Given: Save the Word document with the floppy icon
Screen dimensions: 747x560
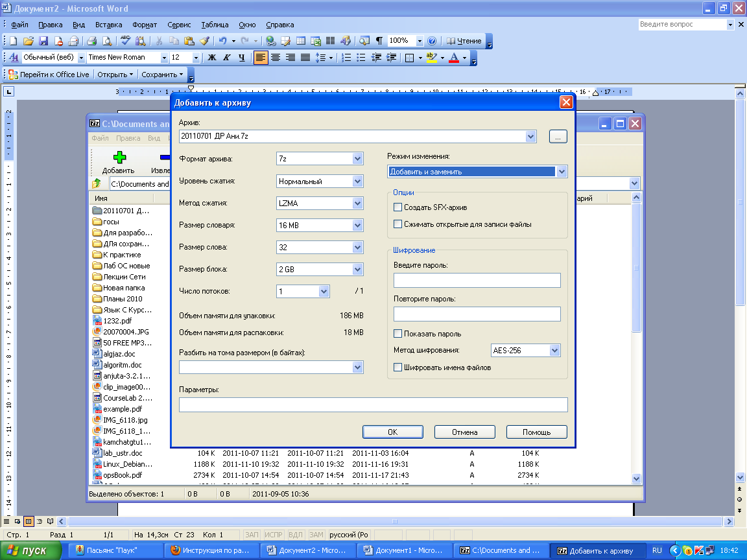Looking at the screenshot, I should coord(43,41).
